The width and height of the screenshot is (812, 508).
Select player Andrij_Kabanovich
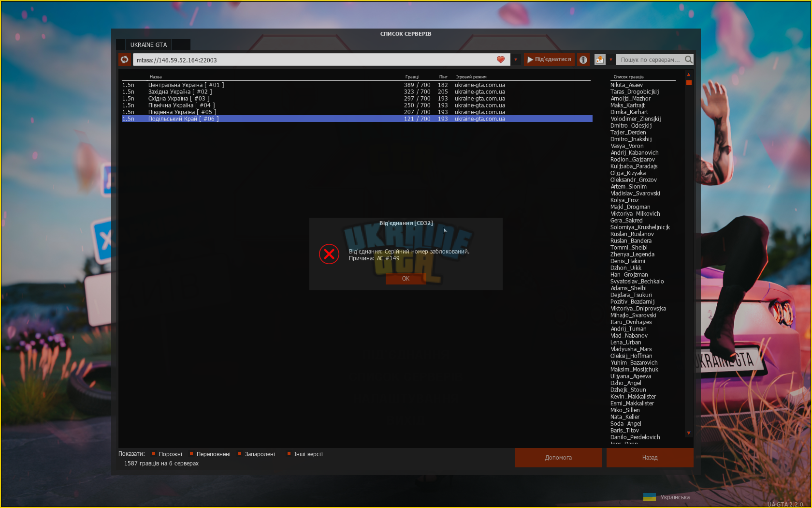click(x=635, y=152)
